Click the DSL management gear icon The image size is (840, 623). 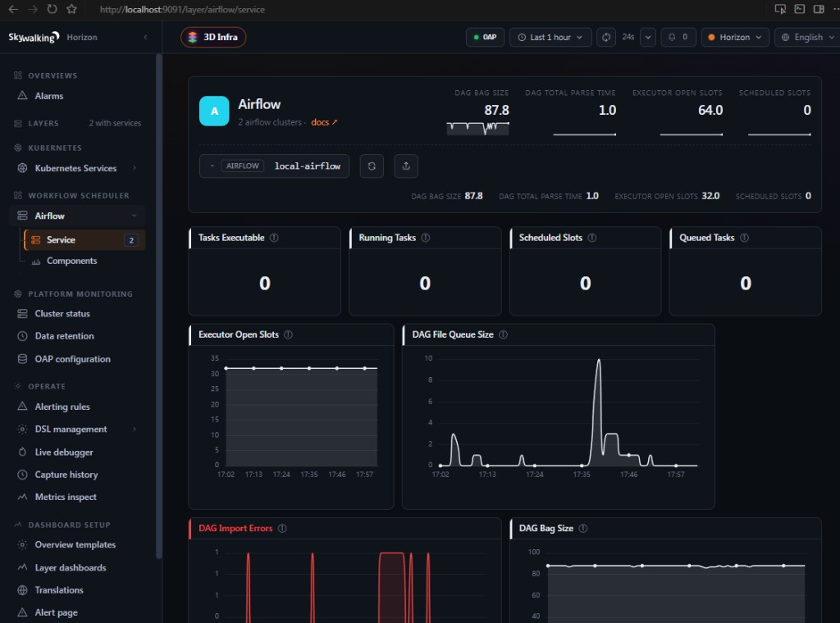click(22, 429)
